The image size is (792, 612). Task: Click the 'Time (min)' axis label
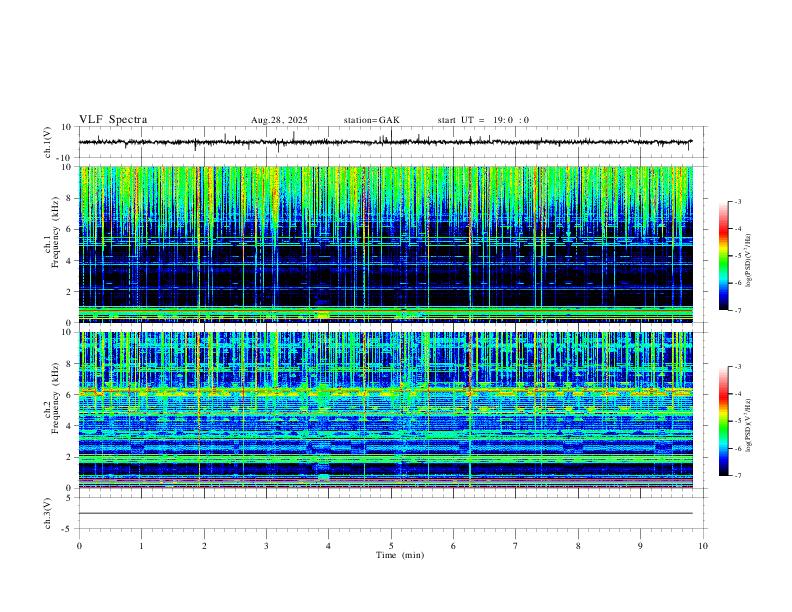tap(400, 555)
